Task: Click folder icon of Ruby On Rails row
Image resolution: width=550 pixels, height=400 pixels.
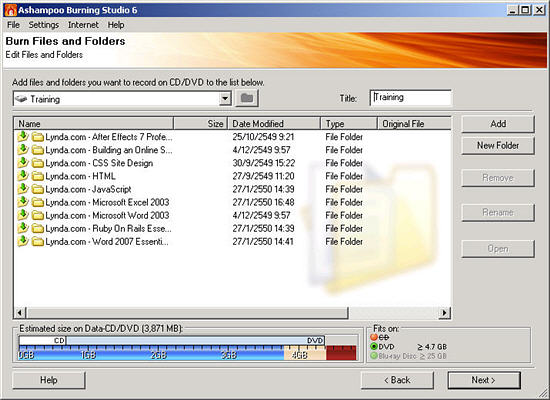Action: 38,229
